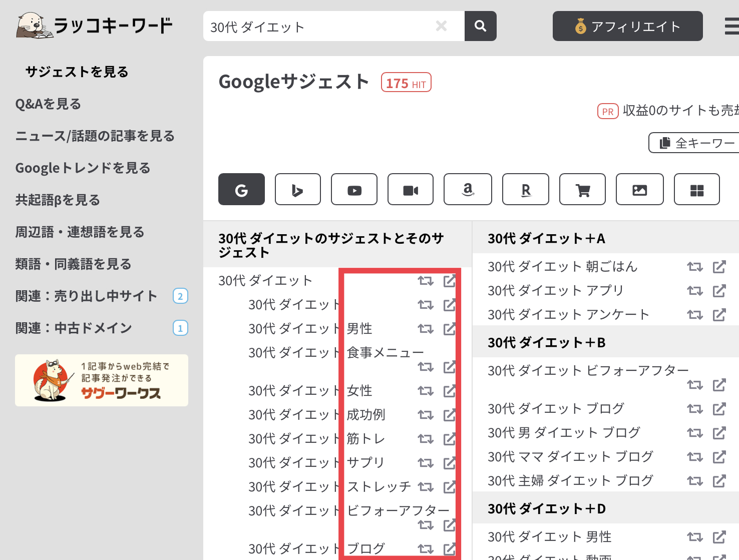This screenshot has height=560, width=739.
Task: Click the section heading 30代 ダイエット＋D
Action: tap(547, 509)
